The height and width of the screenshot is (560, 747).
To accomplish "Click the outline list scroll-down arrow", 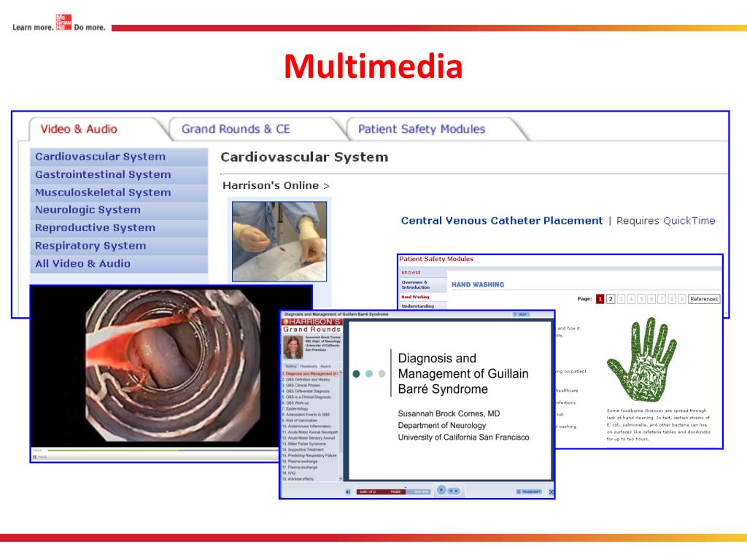I will (341, 479).
